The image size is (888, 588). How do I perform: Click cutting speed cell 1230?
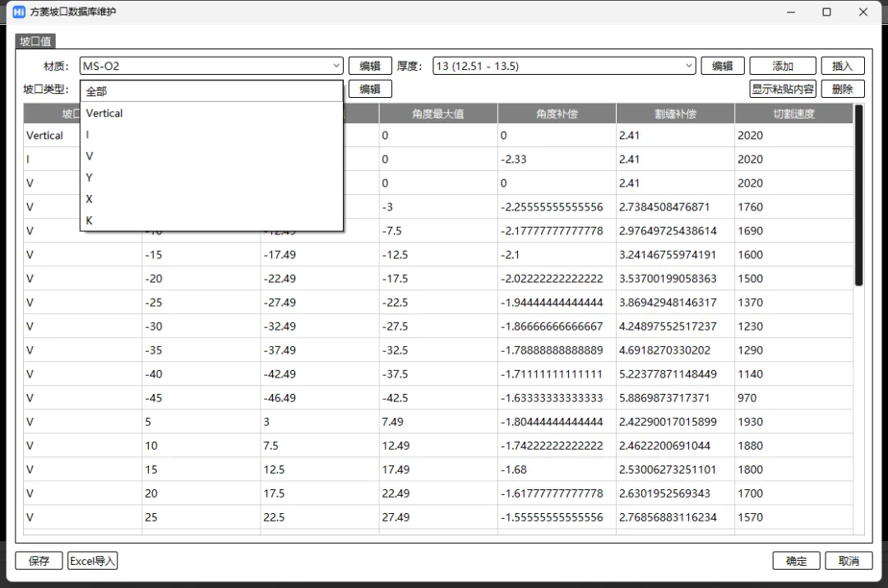point(793,326)
